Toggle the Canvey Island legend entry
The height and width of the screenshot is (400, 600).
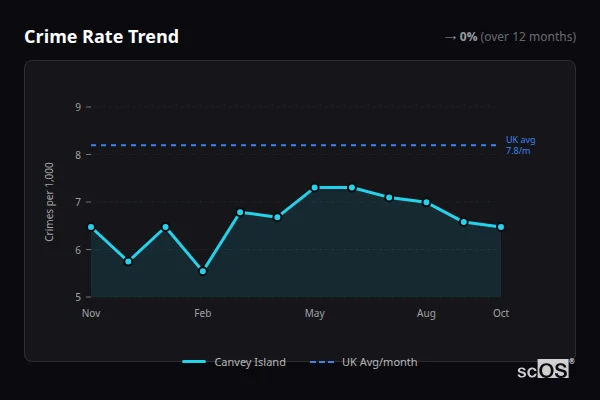[234, 362]
